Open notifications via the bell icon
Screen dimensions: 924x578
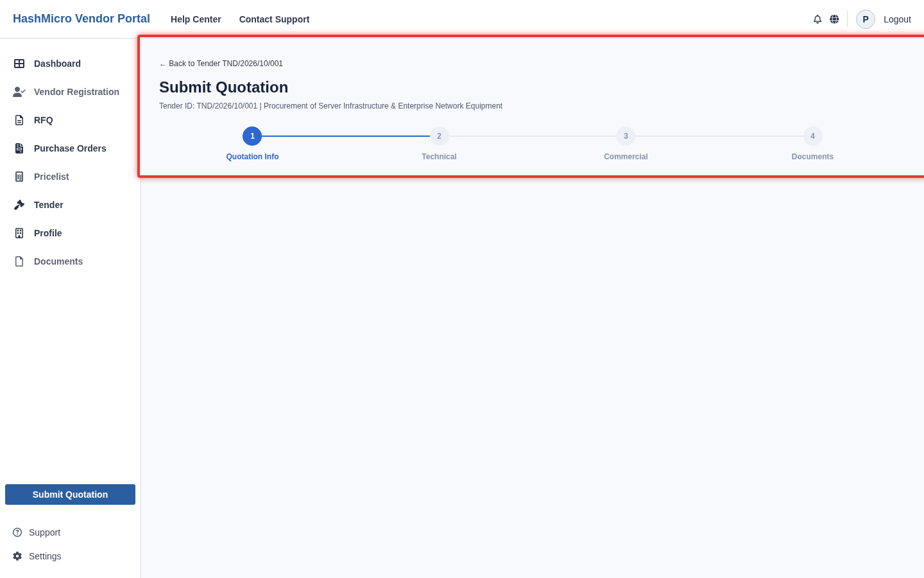point(817,19)
